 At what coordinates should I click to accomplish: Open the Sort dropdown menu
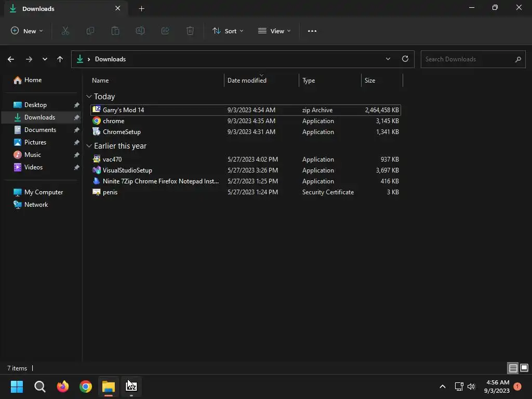(228, 31)
